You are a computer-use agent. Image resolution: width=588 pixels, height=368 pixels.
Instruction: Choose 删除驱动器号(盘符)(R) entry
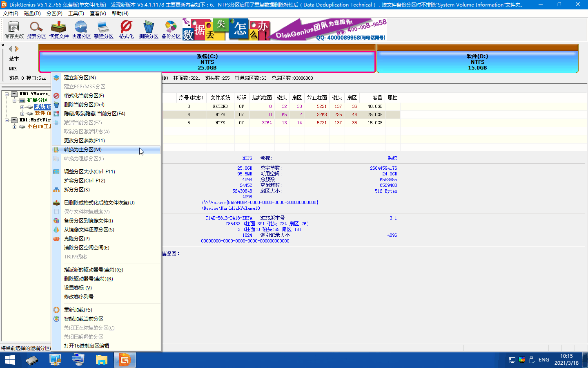coord(106,279)
